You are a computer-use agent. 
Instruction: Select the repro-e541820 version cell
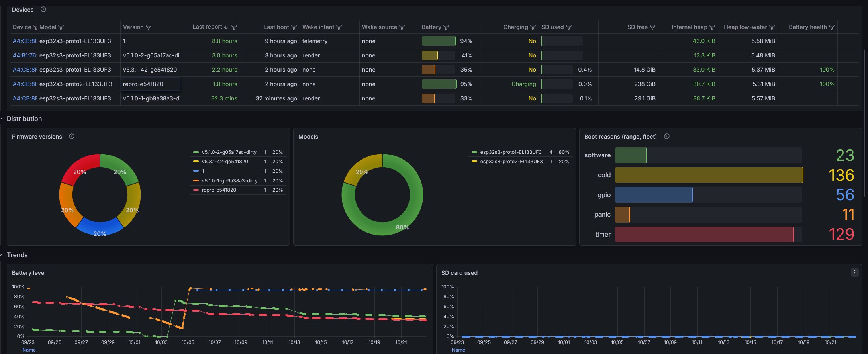[150, 84]
